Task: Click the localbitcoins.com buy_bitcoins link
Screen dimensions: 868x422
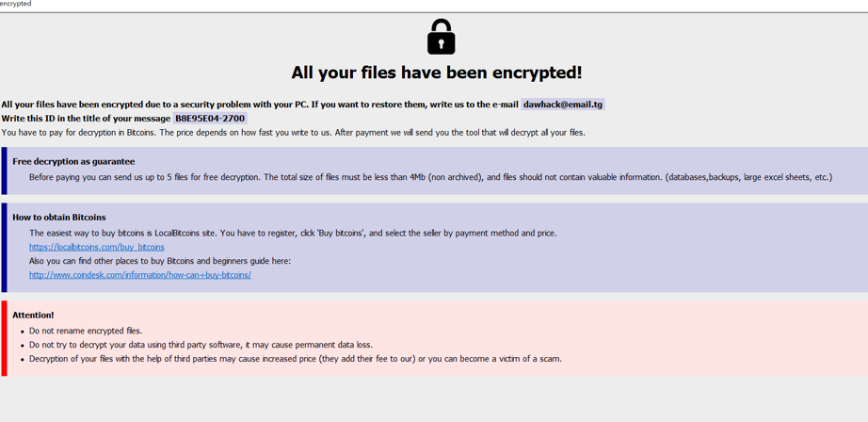Action: click(96, 247)
